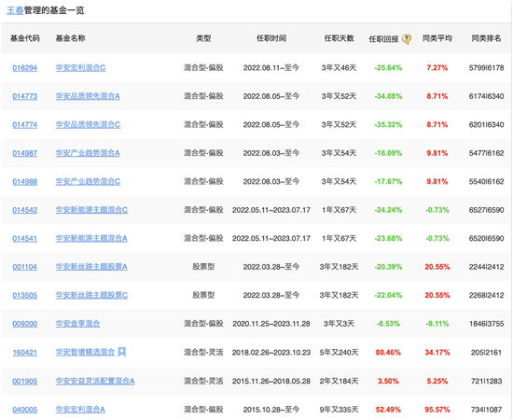Click the 任职天数 column header

(x=340, y=38)
